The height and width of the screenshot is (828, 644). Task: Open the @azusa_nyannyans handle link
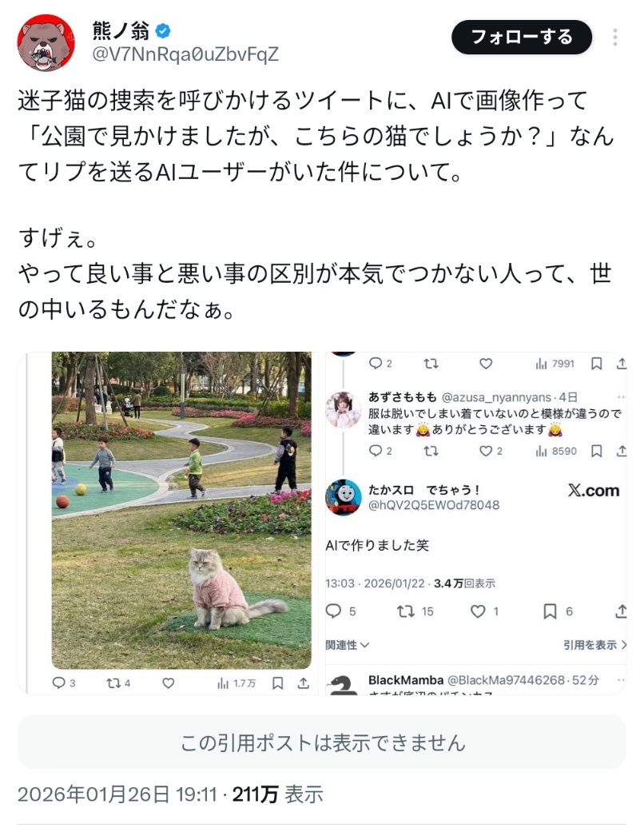[496, 397]
